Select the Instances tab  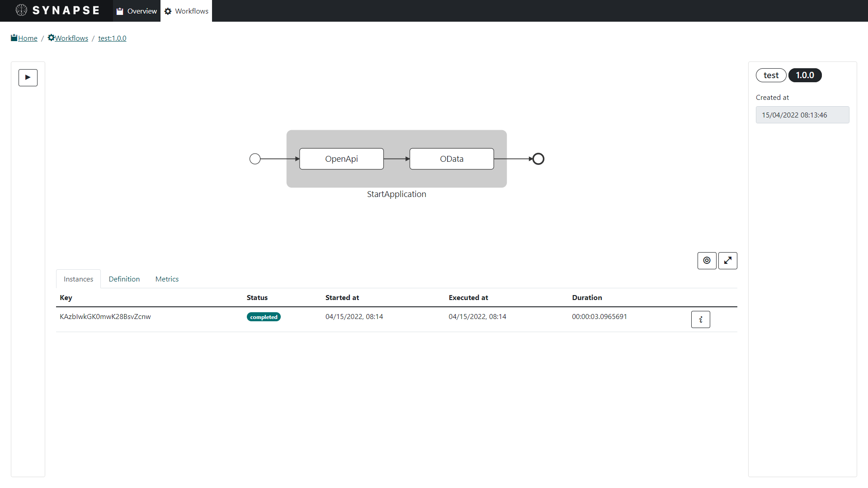(78, 279)
